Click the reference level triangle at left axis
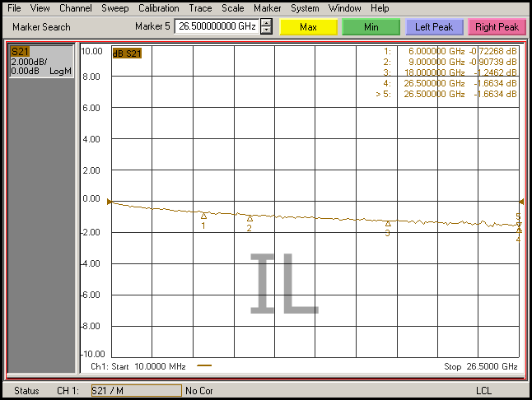 [110, 201]
